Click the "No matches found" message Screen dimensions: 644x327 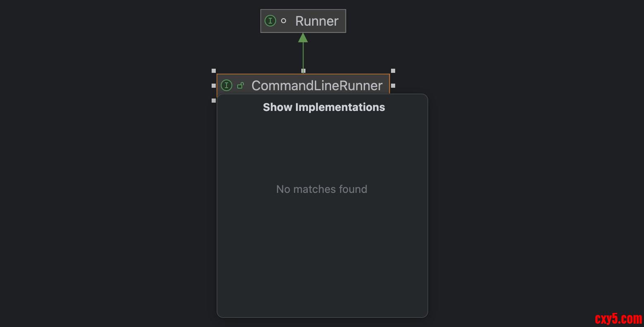(x=322, y=189)
